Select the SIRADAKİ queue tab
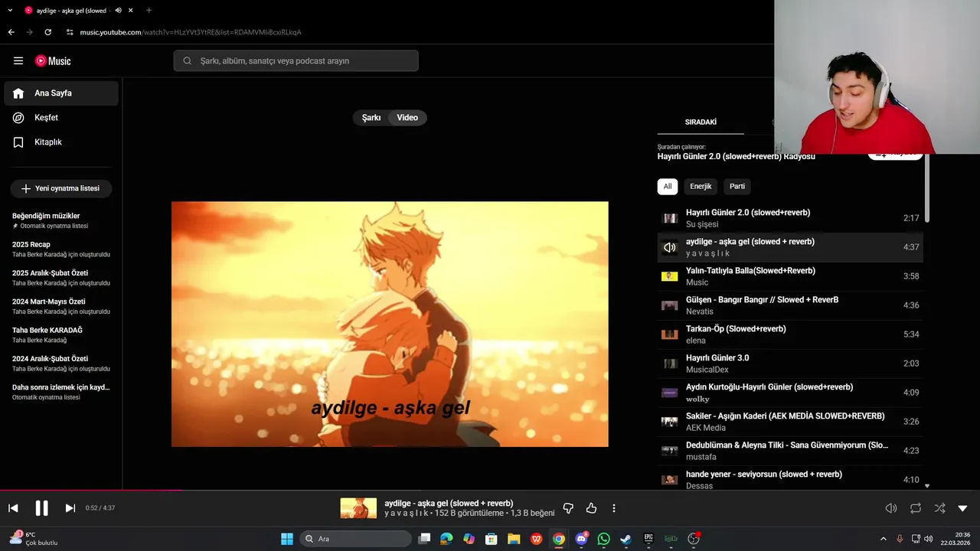980x551 pixels. pos(701,122)
